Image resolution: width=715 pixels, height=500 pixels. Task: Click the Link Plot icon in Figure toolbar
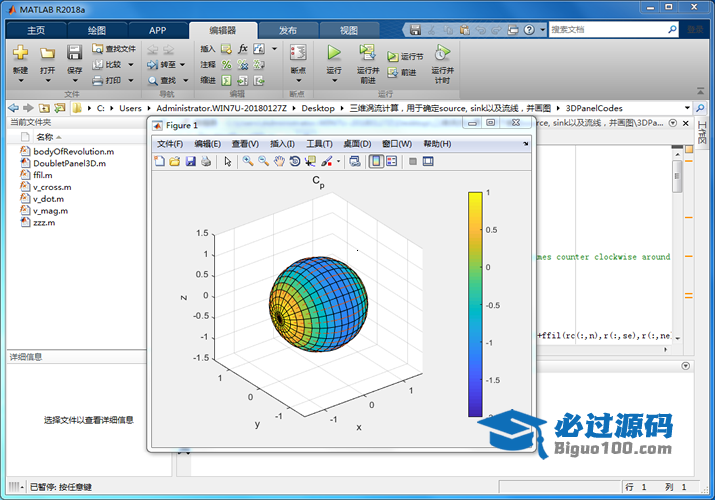coord(355,161)
